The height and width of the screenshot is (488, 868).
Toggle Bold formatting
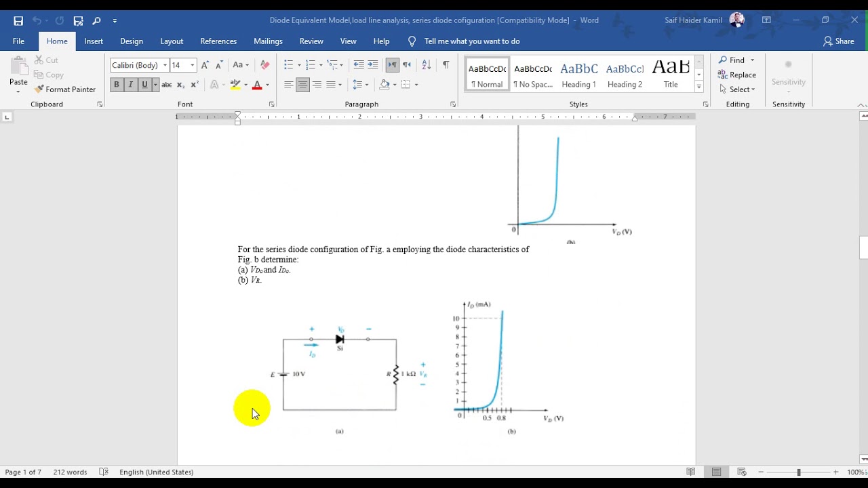click(x=117, y=85)
